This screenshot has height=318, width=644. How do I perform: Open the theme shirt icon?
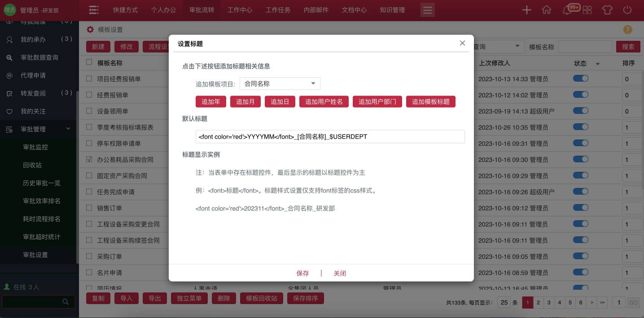(x=607, y=10)
